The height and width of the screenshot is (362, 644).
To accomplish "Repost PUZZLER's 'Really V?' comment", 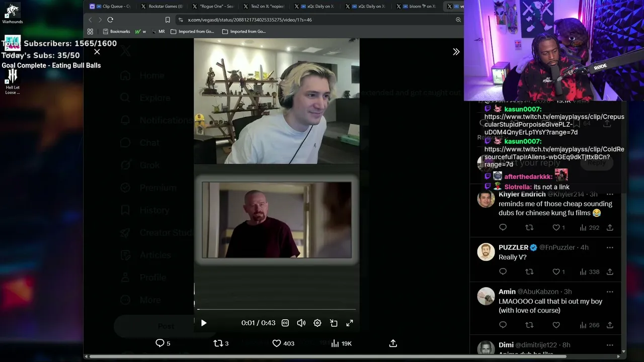I will click(529, 271).
